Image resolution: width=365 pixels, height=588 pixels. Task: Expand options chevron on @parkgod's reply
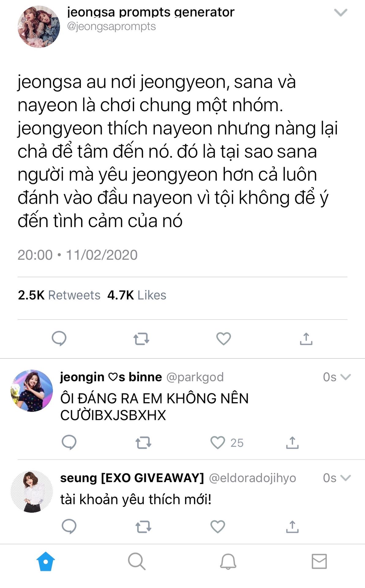point(345,377)
